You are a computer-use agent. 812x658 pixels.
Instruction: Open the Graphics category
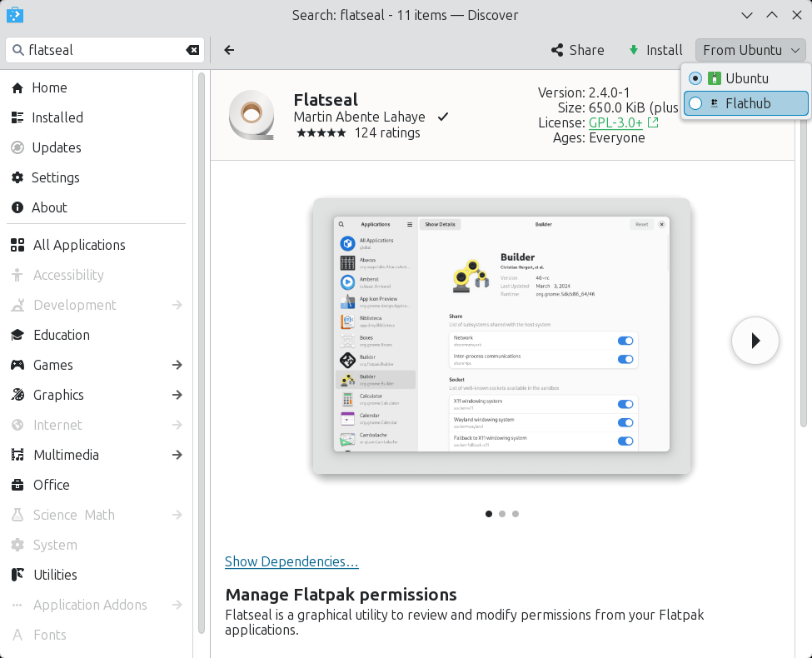point(58,395)
